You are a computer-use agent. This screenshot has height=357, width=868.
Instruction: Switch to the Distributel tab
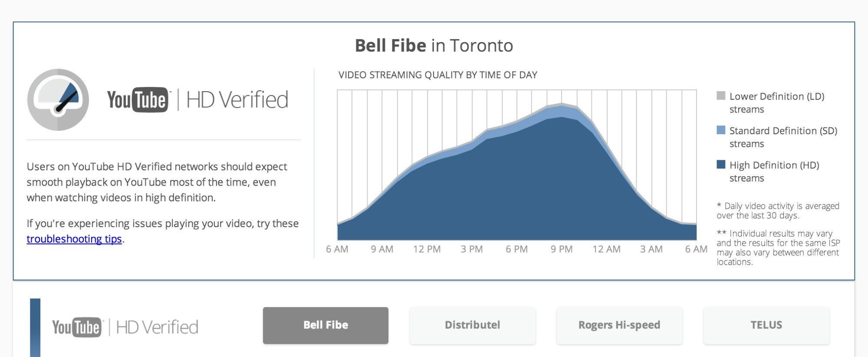click(472, 325)
